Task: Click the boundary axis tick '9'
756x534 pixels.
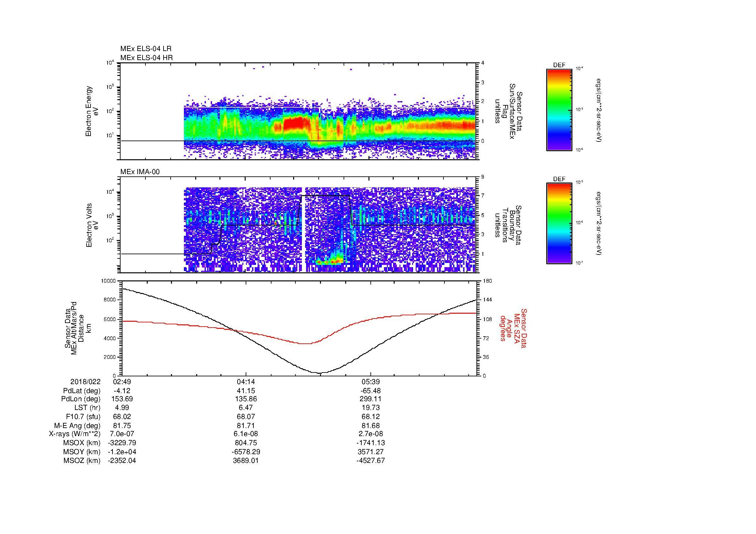Action: [483, 177]
